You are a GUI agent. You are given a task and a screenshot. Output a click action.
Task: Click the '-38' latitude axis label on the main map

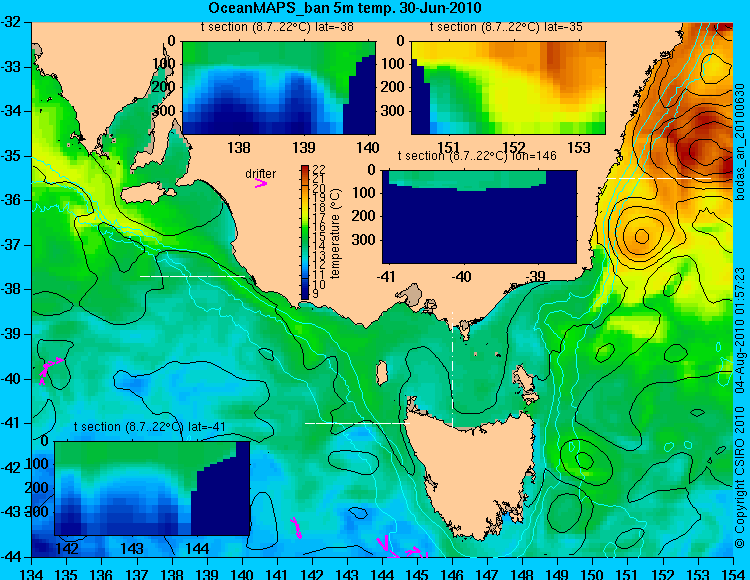tap(11, 289)
